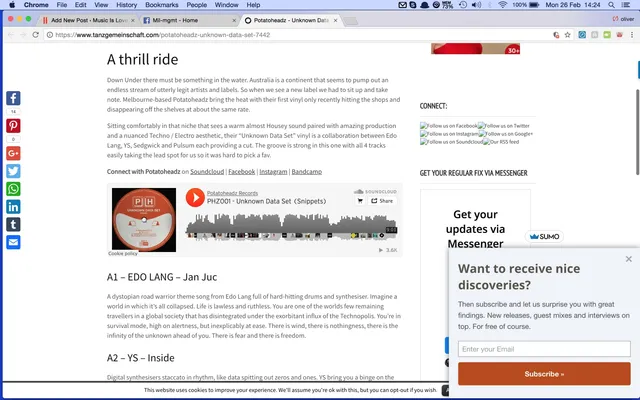Follow the Bandcamp link
The image size is (640, 400).
(307, 172)
